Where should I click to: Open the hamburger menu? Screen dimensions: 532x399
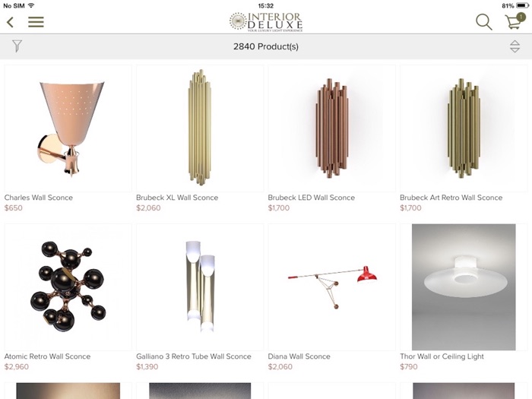point(36,22)
